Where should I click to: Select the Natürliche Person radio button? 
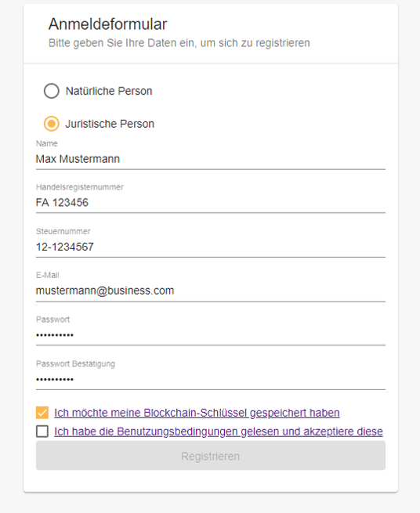pyautogui.click(x=52, y=91)
